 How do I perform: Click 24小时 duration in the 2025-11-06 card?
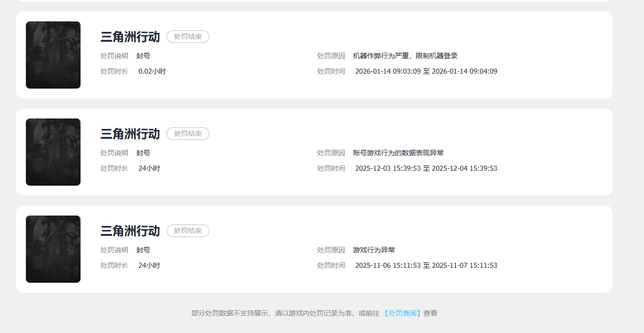click(x=149, y=265)
